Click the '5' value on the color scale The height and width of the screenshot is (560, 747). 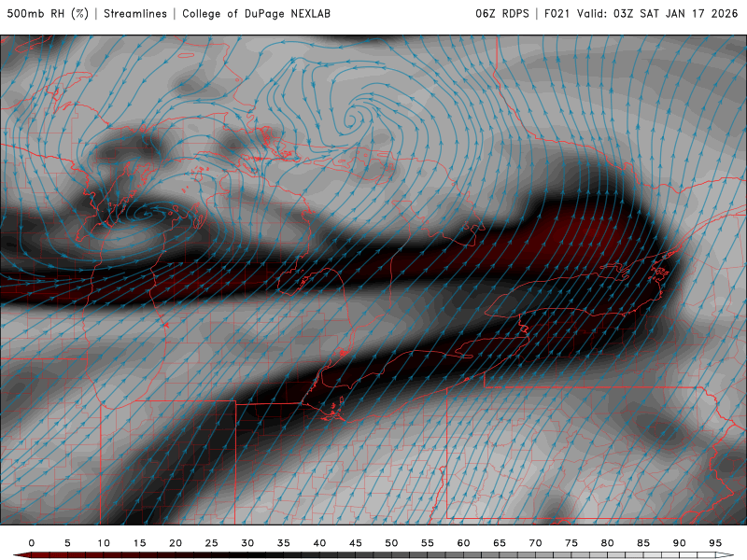tap(67, 543)
